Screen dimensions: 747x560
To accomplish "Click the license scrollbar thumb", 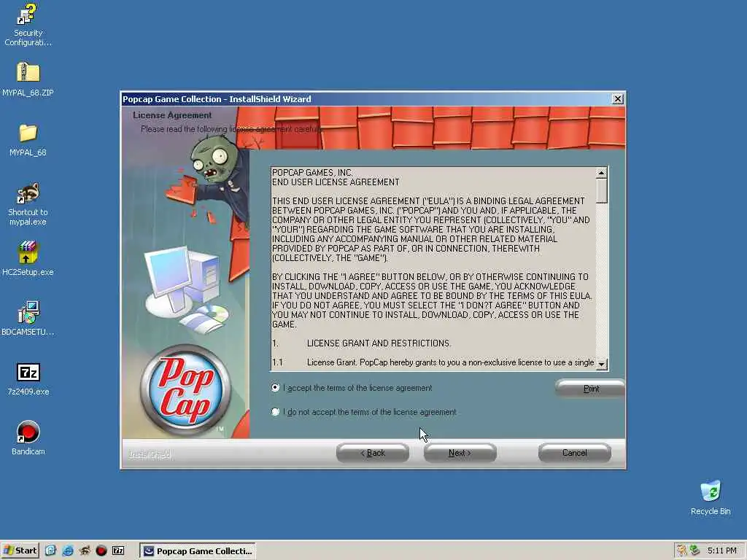I will (x=602, y=191).
